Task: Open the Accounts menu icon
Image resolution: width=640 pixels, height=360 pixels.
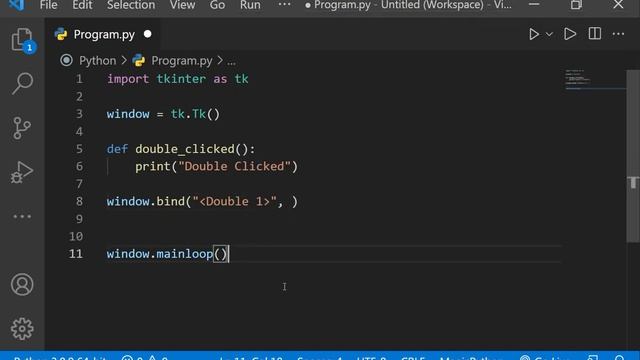Action: point(22,284)
